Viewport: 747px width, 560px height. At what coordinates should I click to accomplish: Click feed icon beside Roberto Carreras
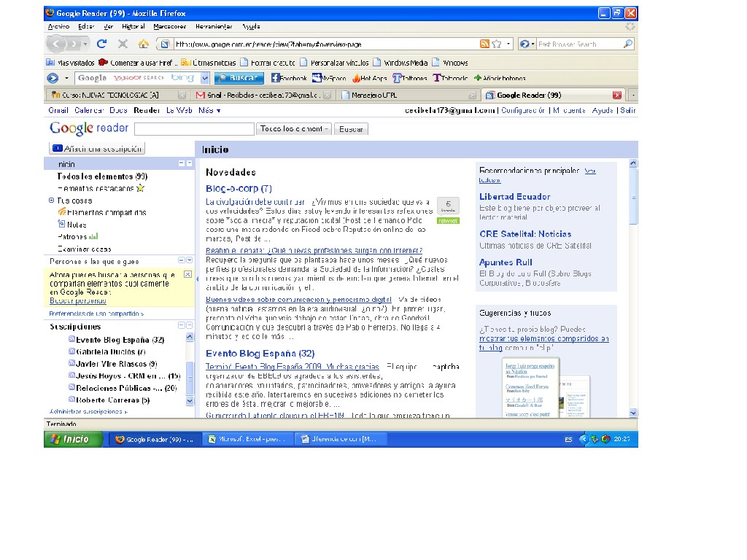click(71, 400)
